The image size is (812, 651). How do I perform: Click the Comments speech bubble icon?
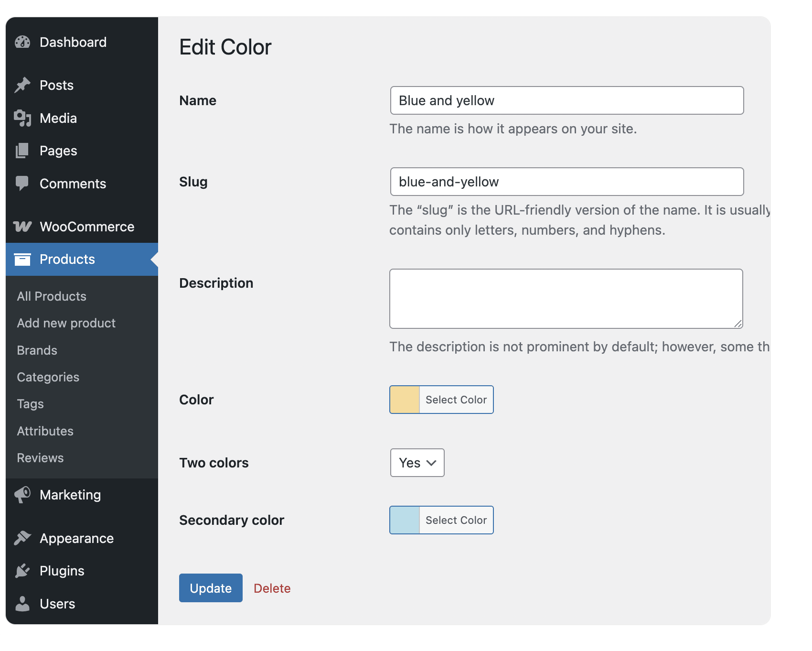point(22,184)
